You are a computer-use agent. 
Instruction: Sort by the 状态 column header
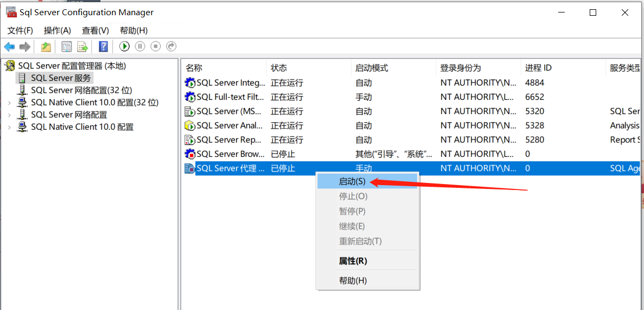(x=279, y=68)
